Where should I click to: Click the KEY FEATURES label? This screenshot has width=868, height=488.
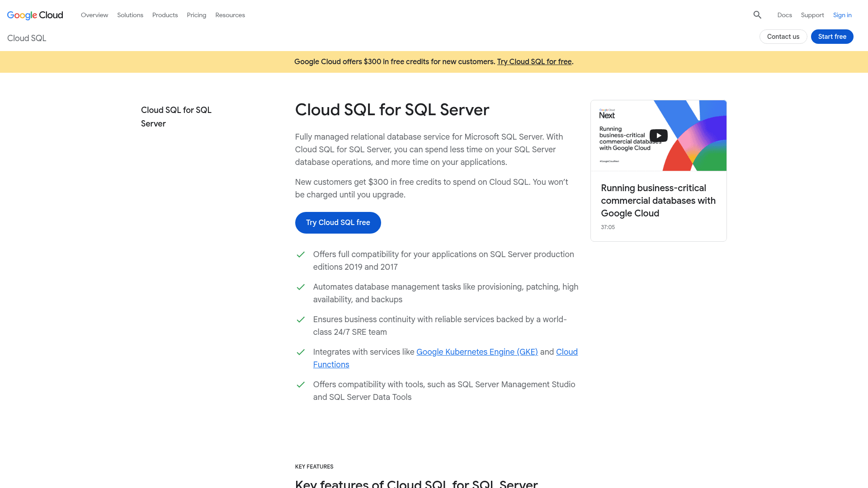[314, 467]
